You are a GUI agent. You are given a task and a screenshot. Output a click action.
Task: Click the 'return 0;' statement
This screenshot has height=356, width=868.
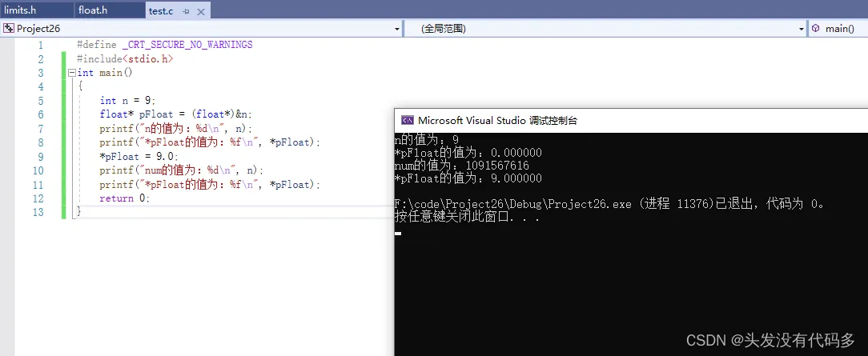point(125,198)
